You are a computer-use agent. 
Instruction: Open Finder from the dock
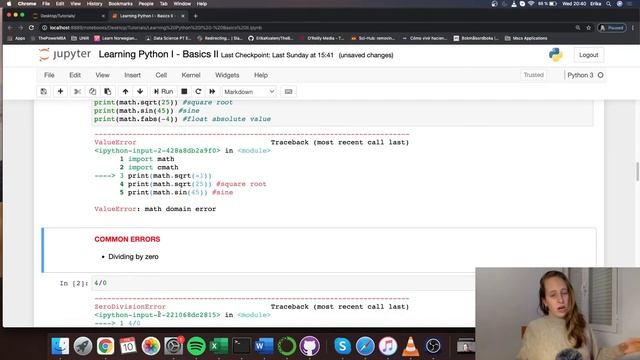click(x=60, y=346)
